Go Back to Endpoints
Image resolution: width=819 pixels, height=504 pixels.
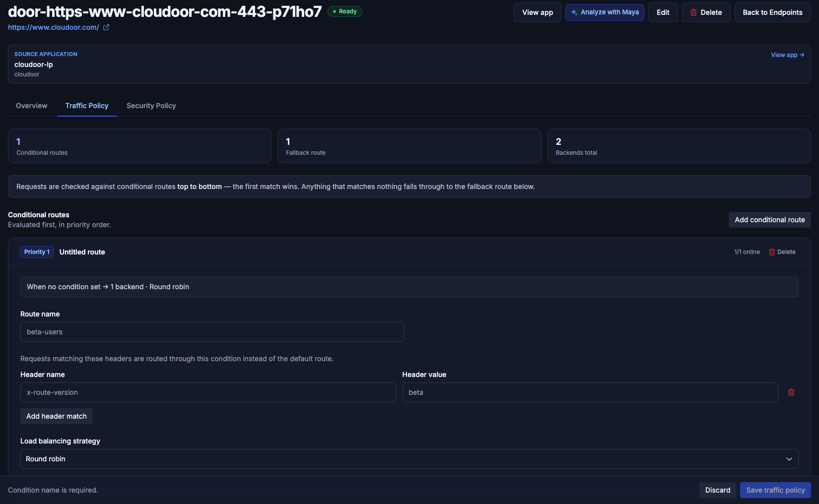click(x=772, y=12)
